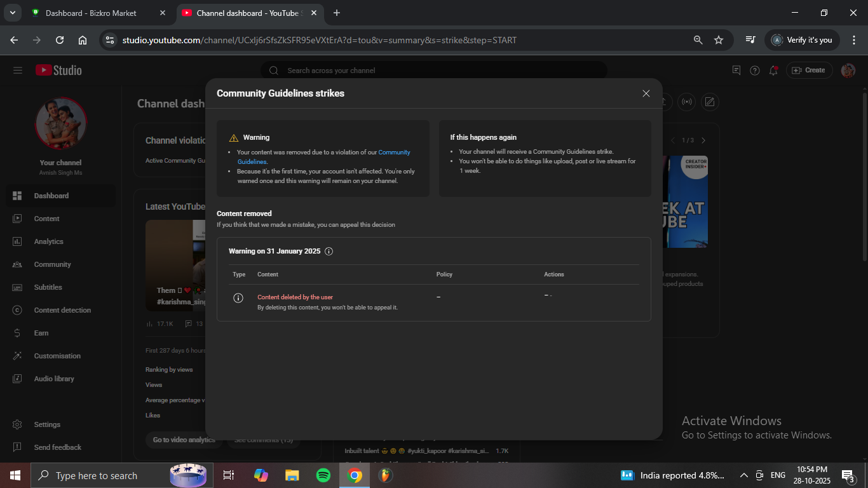Image resolution: width=868 pixels, height=488 pixels.
Task: Open Content detection in sidebar
Action: tap(62, 310)
